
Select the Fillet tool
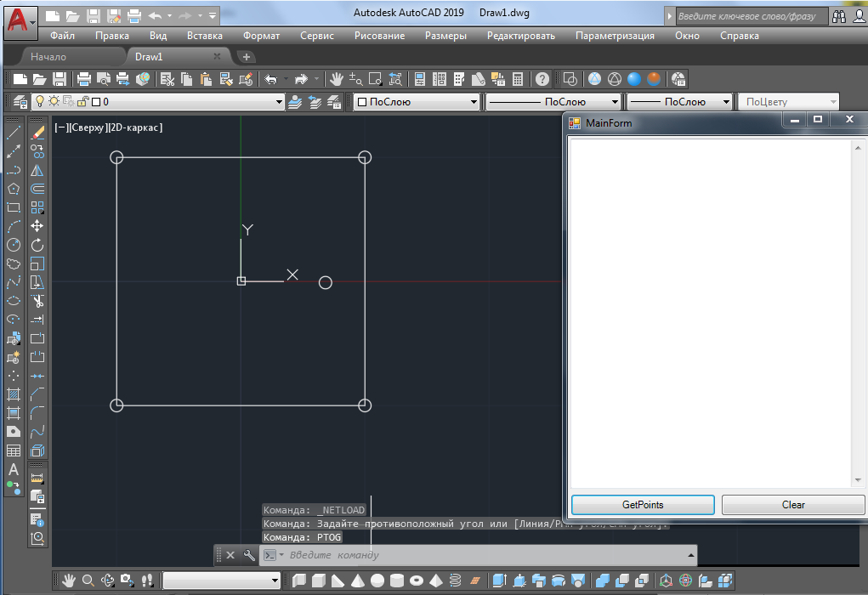(37, 413)
